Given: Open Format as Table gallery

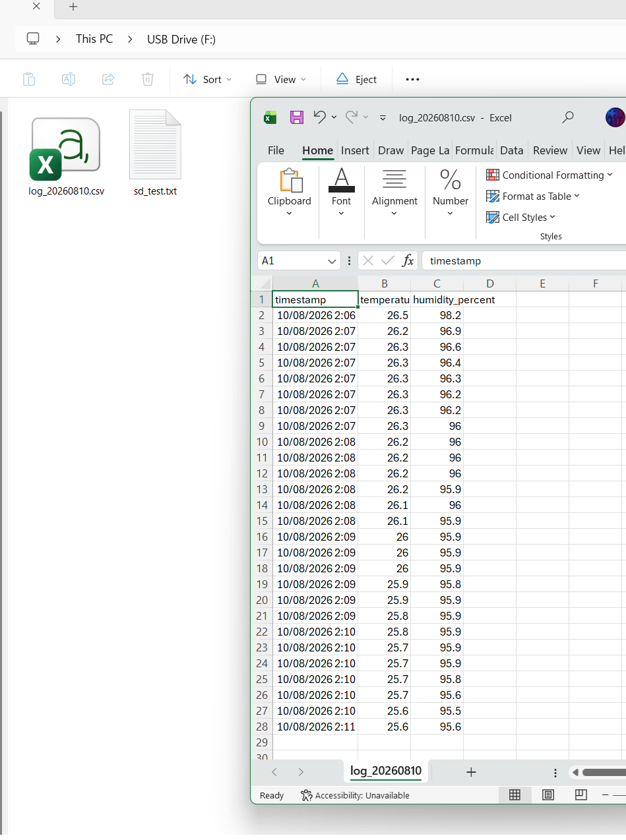Looking at the screenshot, I should pos(533,196).
